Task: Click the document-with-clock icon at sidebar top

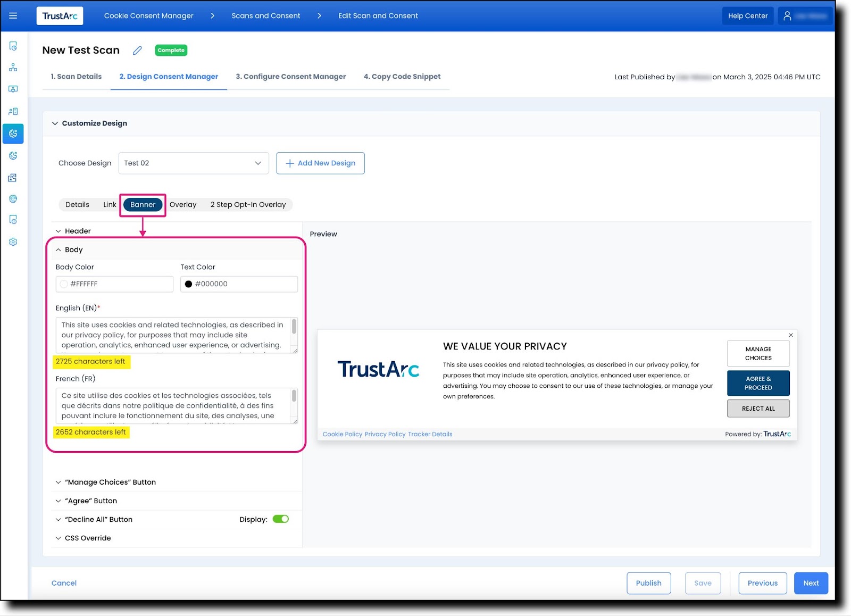Action: pyautogui.click(x=13, y=46)
